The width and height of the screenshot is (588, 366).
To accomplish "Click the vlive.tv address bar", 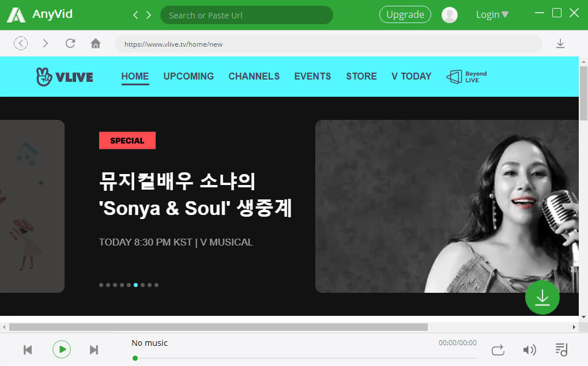I will [x=328, y=44].
